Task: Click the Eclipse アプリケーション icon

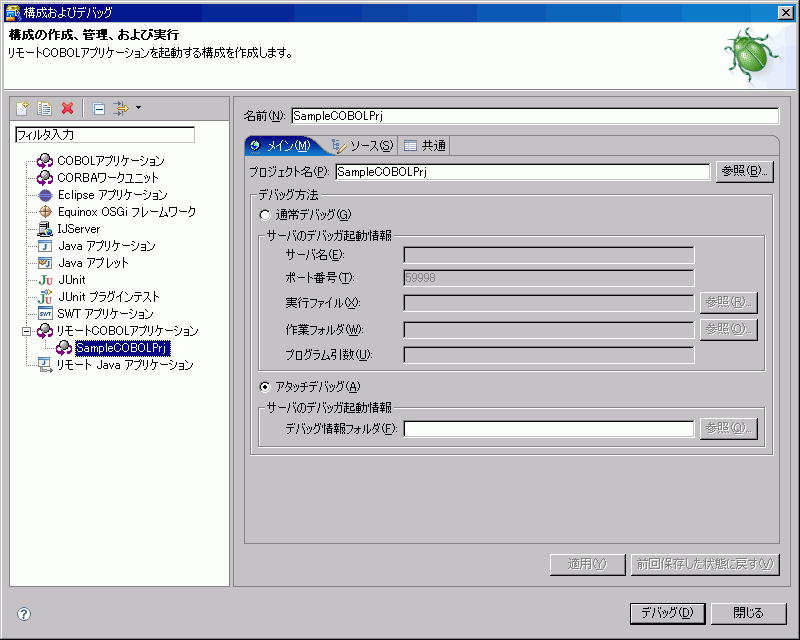Action: (45, 195)
